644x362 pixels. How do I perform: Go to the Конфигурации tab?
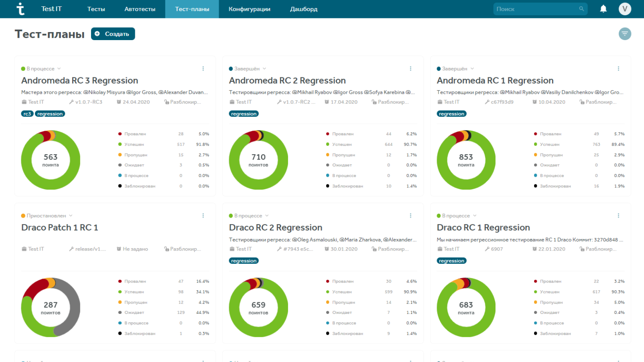250,9
